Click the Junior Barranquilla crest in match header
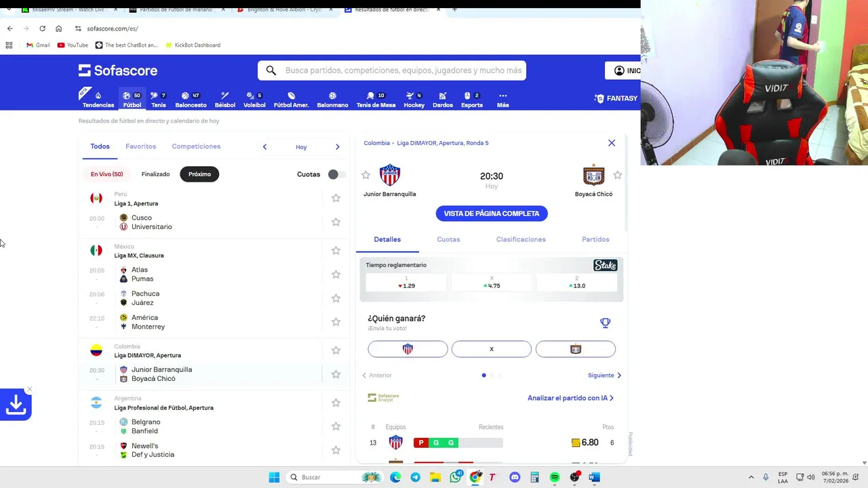The image size is (868, 488). click(x=390, y=175)
